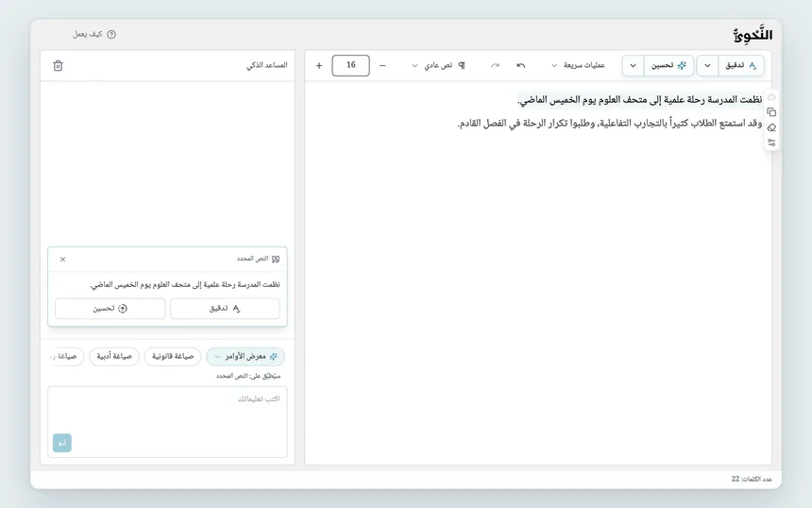This screenshot has width=812, height=508.
Task: Click تحسين button in selected text card
Action: [110, 309]
